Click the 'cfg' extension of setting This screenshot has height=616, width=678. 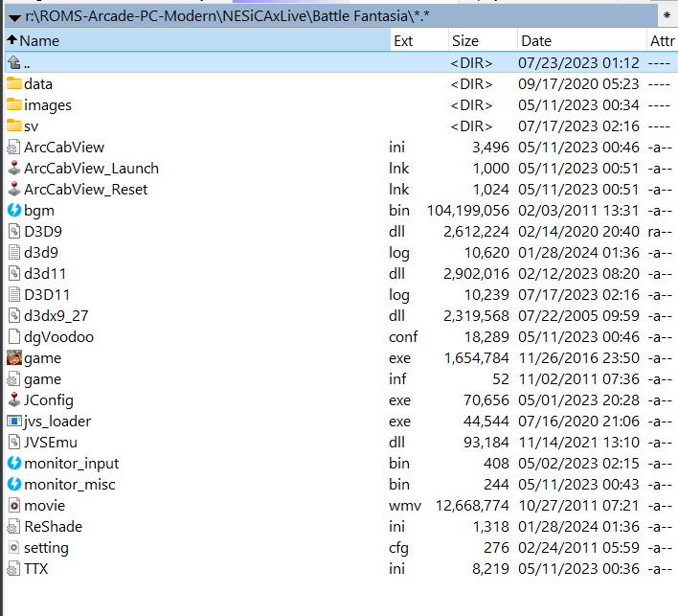pyautogui.click(x=398, y=548)
